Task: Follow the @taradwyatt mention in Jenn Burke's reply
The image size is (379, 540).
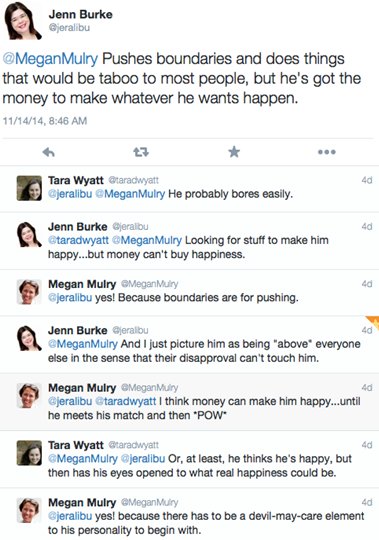Action: pyautogui.click(x=78, y=240)
